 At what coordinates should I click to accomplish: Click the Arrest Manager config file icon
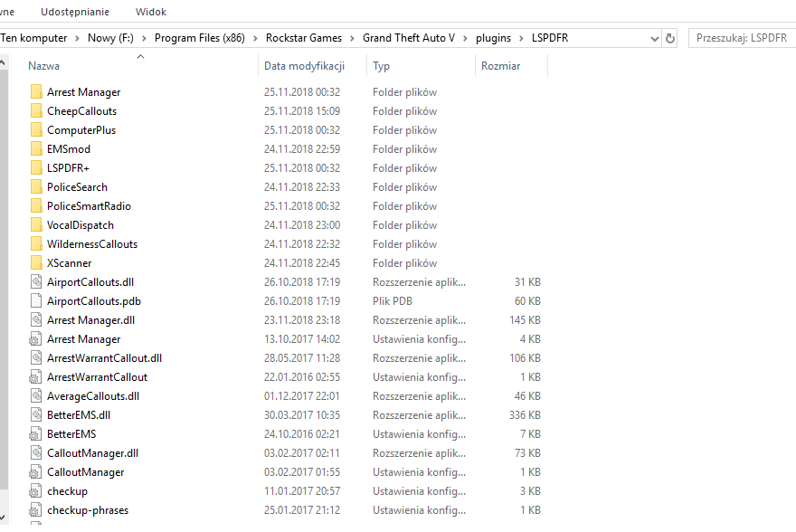tap(35, 339)
